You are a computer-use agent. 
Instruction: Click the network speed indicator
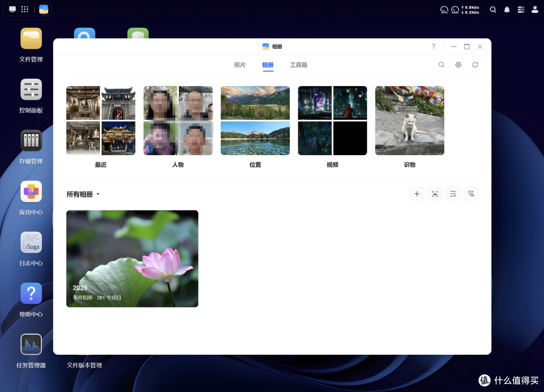[x=470, y=10]
